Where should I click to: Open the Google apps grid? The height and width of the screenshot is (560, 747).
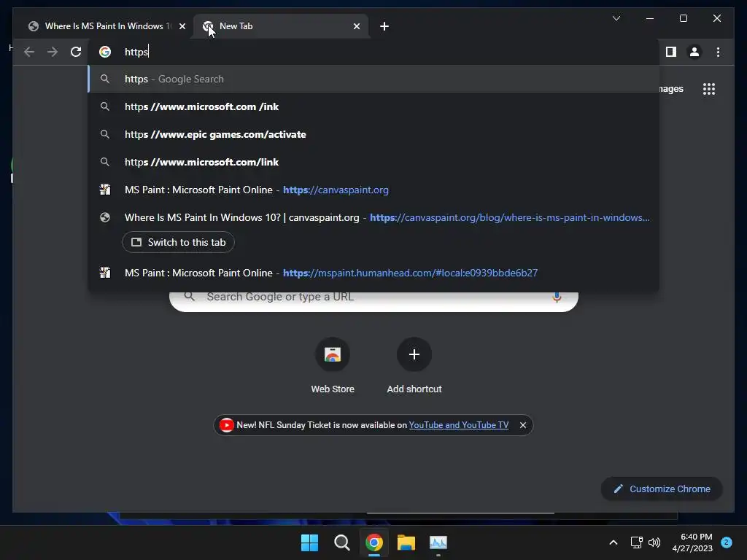(x=709, y=89)
